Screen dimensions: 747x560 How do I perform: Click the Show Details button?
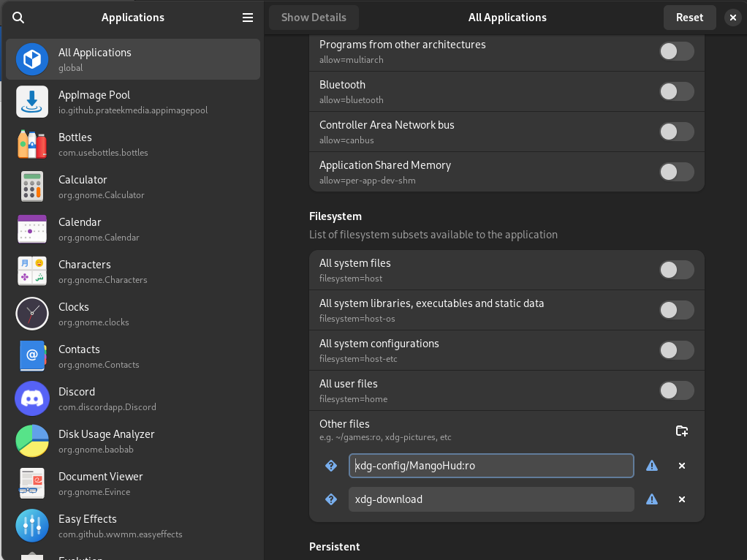[314, 18]
